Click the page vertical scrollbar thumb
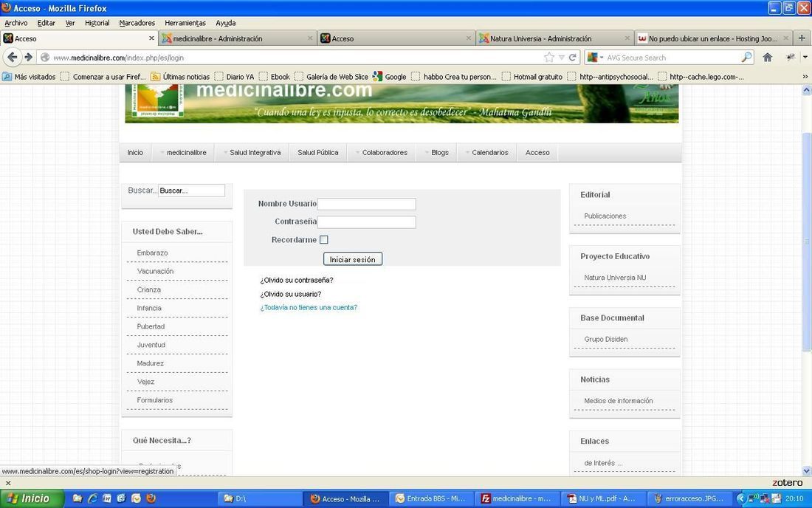The width and height of the screenshot is (812, 508). pyautogui.click(x=806, y=242)
